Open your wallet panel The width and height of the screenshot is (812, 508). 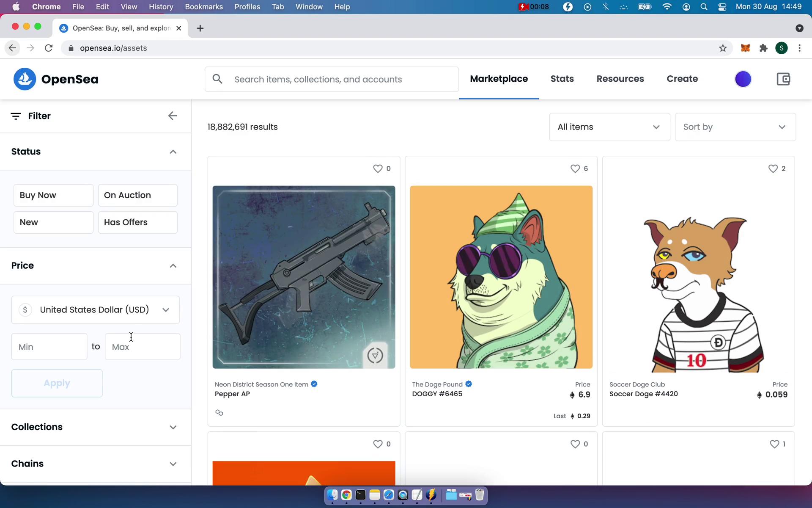[x=783, y=79]
